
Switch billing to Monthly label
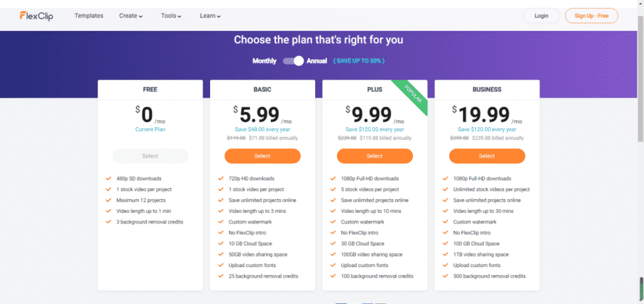[x=265, y=61]
